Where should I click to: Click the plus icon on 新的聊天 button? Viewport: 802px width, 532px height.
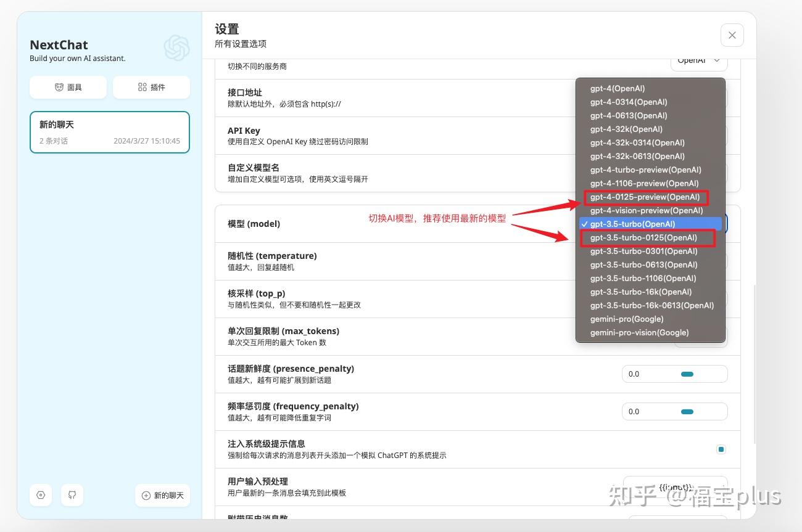pyautogui.click(x=145, y=495)
